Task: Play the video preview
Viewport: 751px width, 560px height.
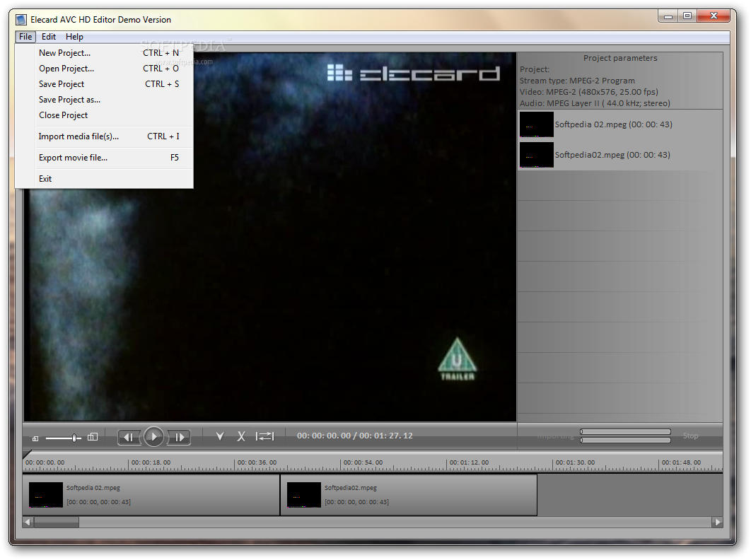Action: point(153,436)
